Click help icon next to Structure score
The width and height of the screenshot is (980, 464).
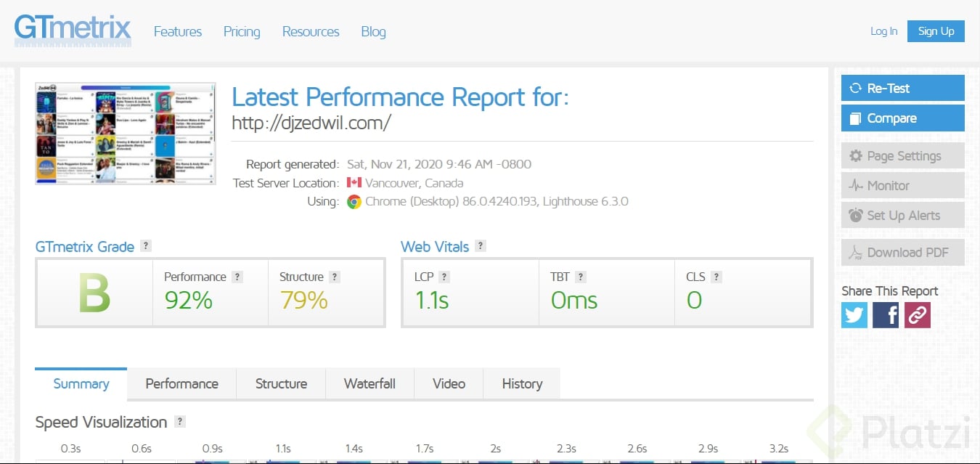(335, 277)
